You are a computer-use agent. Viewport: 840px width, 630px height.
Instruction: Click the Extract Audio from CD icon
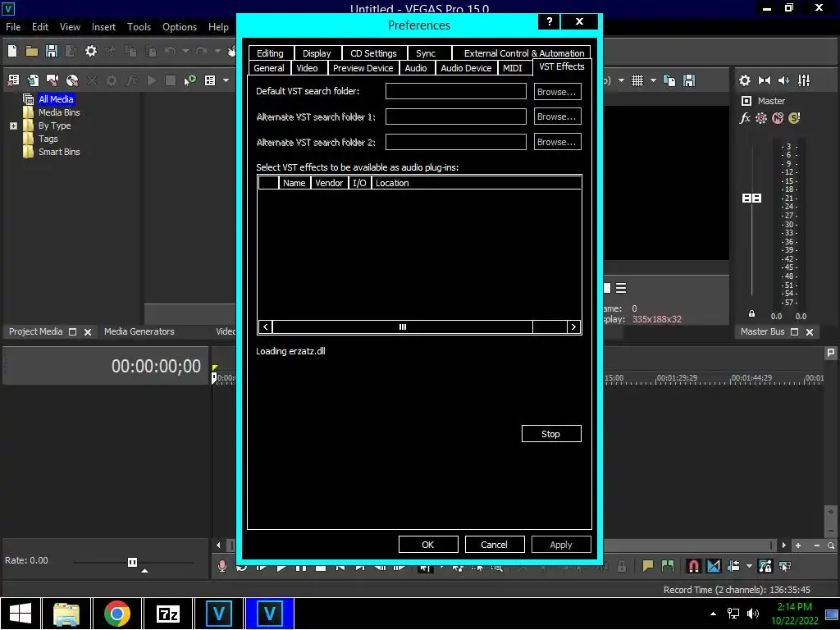72,80
